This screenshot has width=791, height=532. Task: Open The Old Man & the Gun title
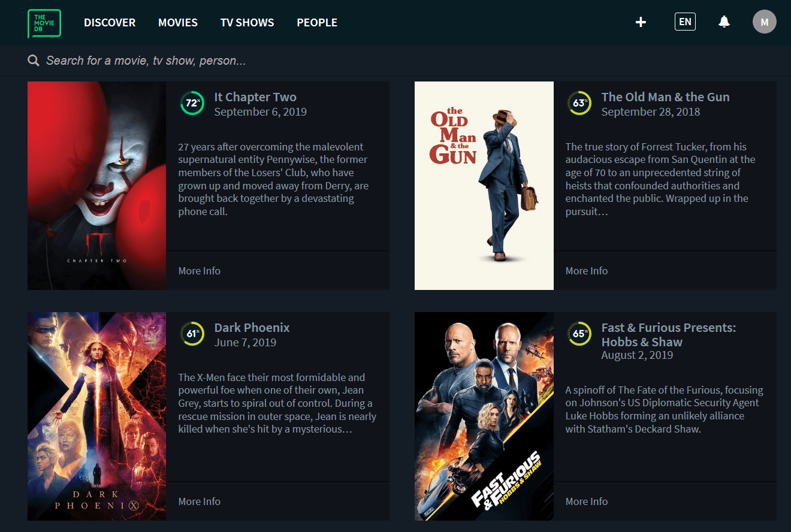[x=665, y=97]
